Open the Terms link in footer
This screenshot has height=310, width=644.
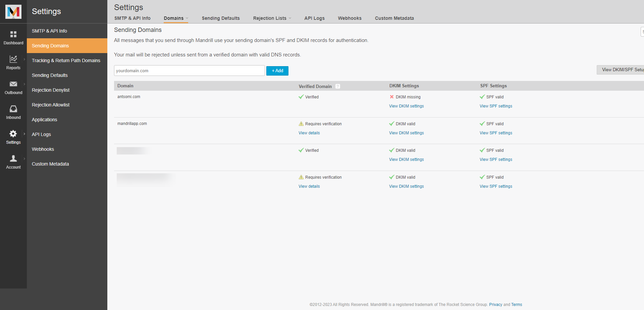[517, 305]
